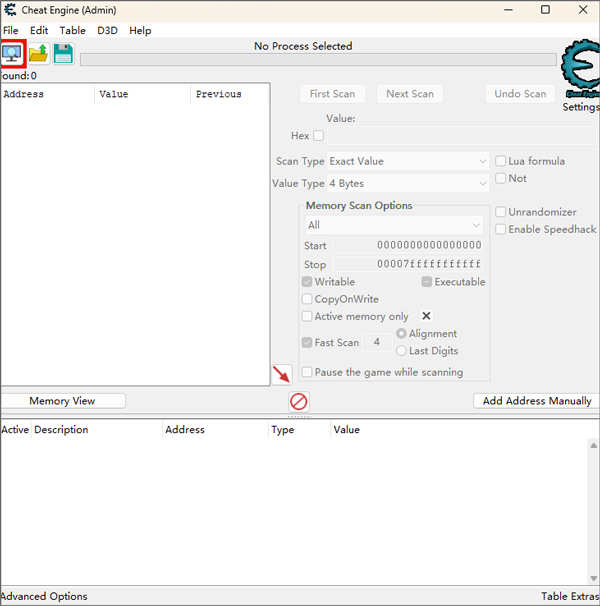Click Add Address Manually
This screenshot has height=606, width=600.
[537, 401]
